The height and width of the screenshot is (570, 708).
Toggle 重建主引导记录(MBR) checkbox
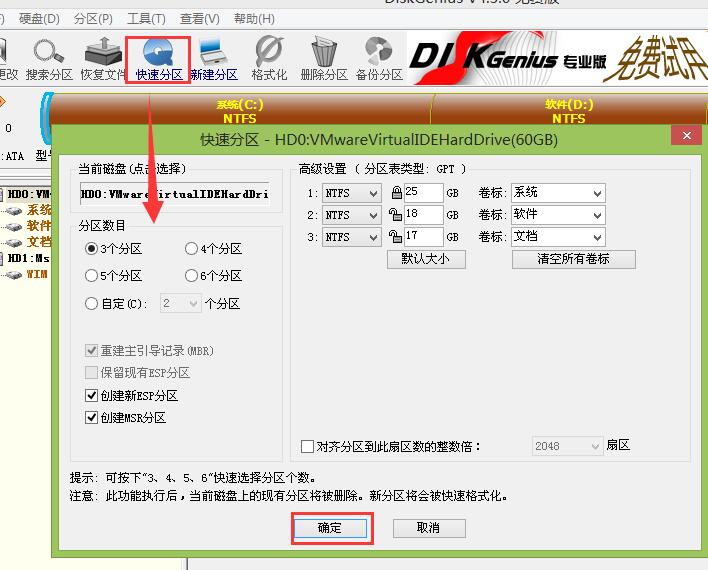[x=91, y=350]
